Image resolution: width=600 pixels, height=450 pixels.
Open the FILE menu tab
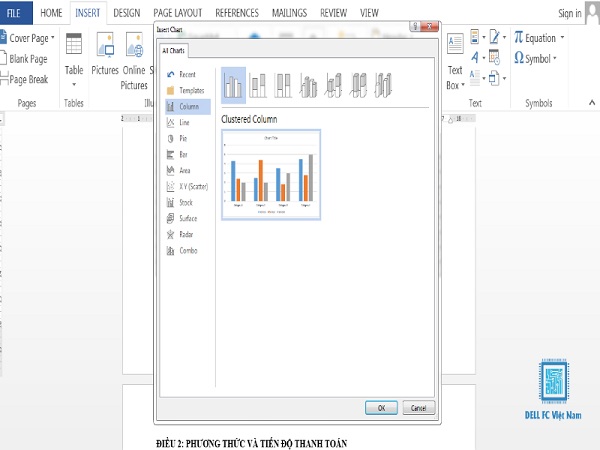14,13
